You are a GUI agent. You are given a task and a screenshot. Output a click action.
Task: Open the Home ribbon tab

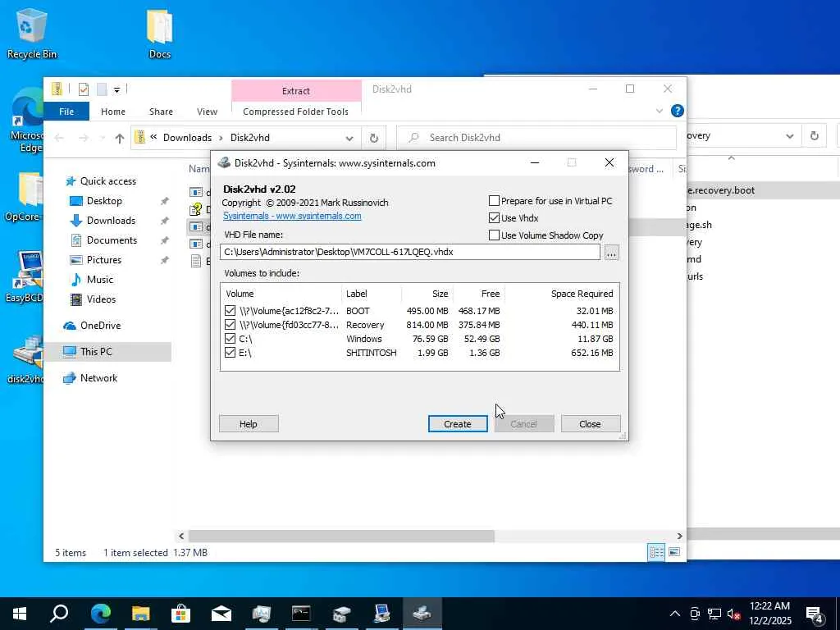pos(113,112)
